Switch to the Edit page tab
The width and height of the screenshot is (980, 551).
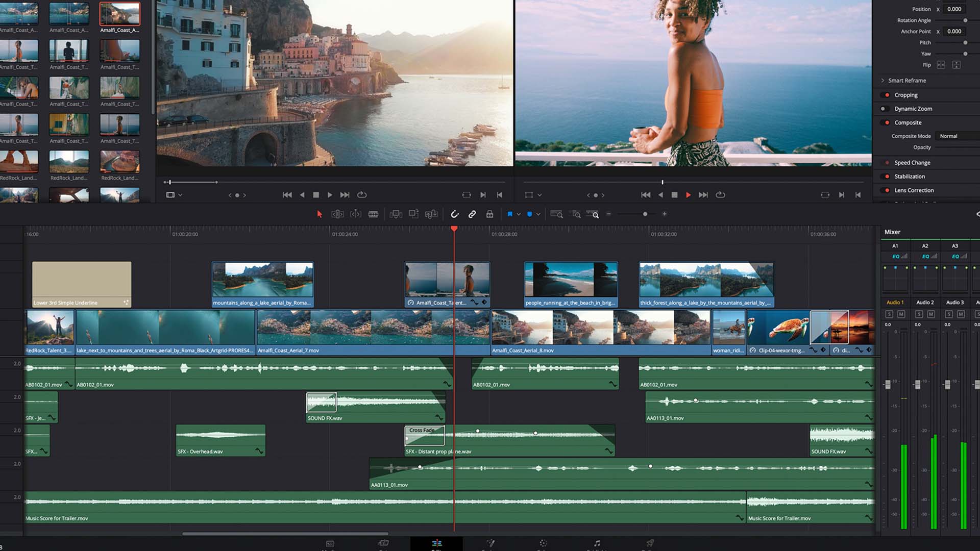coord(436,544)
